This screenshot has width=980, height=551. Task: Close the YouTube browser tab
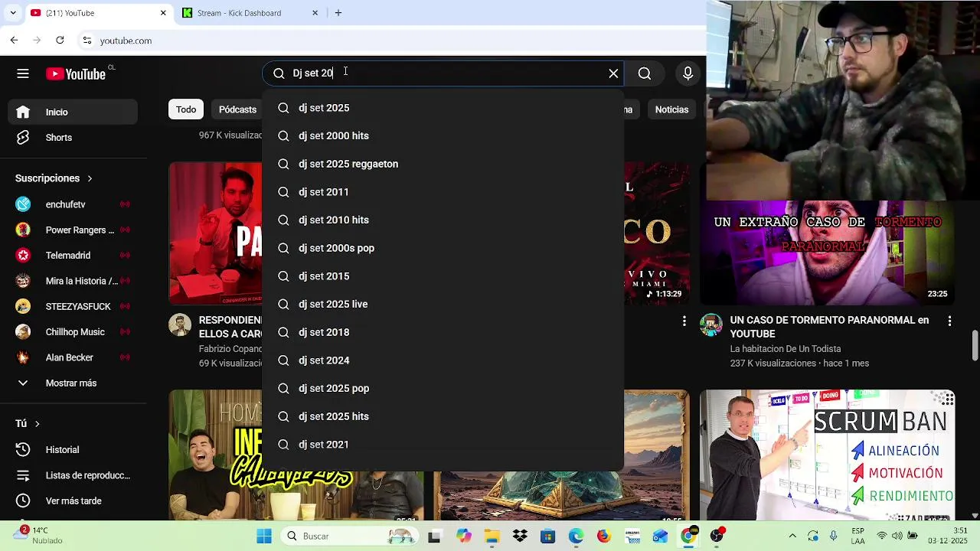(163, 13)
